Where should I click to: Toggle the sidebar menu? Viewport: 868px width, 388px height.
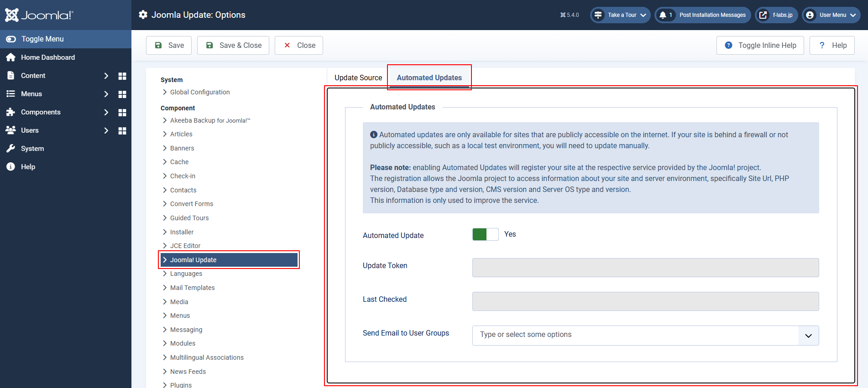42,39
